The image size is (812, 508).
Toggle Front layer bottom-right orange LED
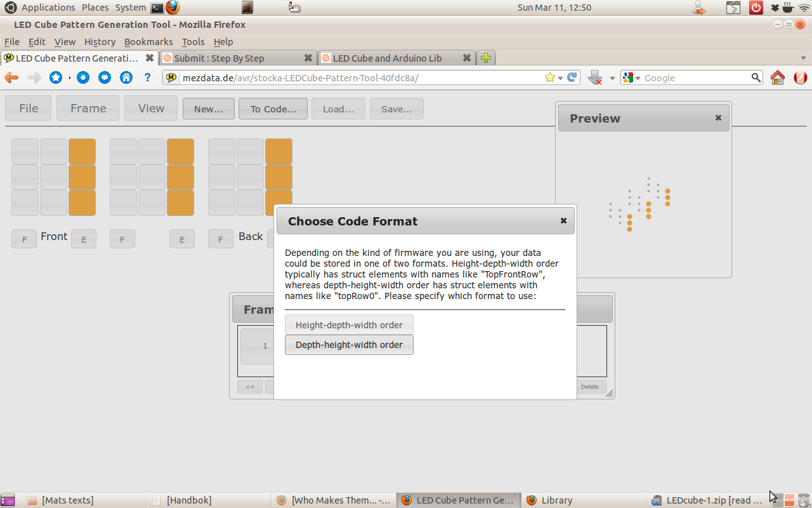pyautogui.click(x=82, y=203)
